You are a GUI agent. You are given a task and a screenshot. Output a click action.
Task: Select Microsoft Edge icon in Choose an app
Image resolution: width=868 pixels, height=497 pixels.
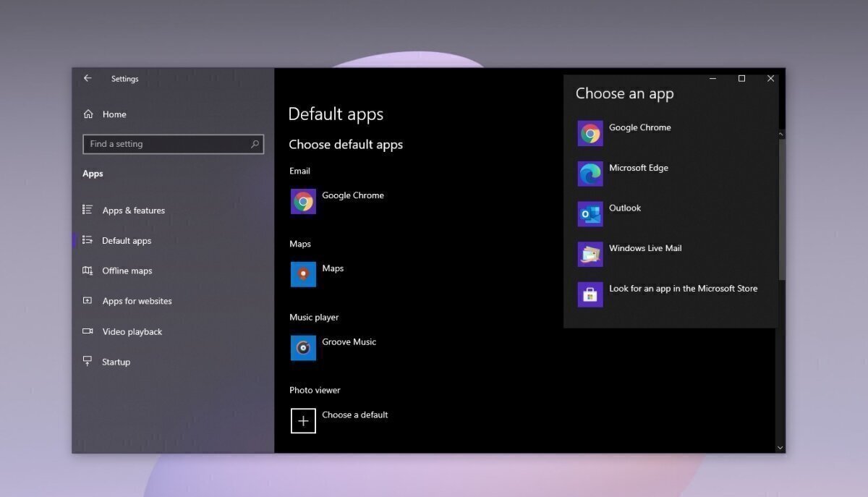590,174
